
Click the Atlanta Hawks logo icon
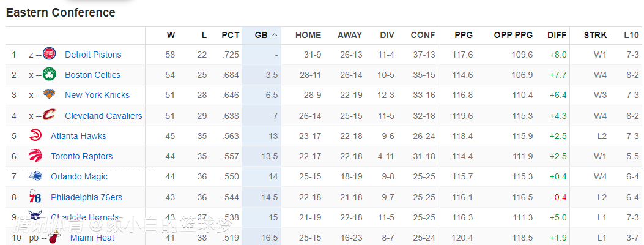point(35,136)
